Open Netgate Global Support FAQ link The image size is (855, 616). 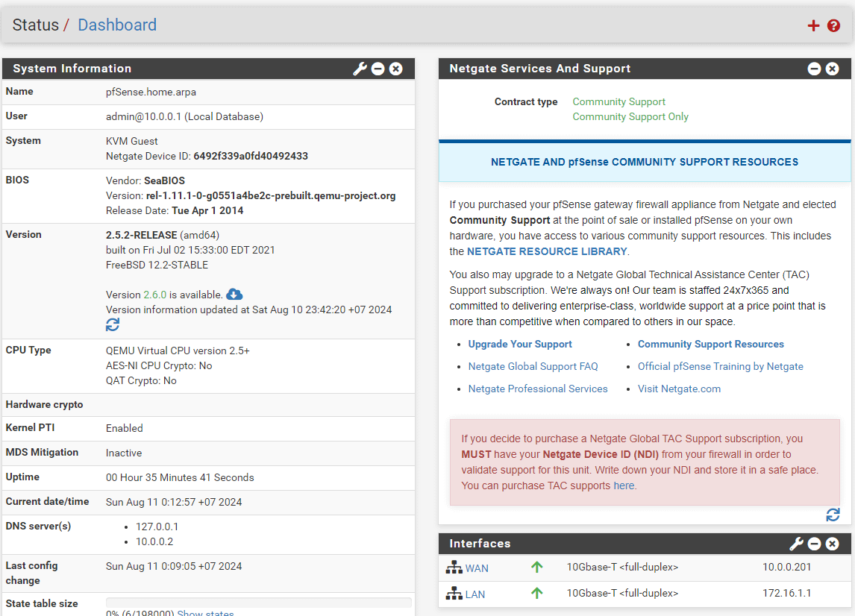point(533,366)
